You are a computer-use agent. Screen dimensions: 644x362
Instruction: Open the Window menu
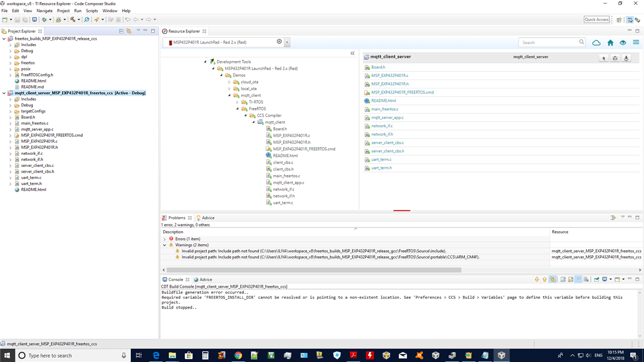pyautogui.click(x=110, y=10)
